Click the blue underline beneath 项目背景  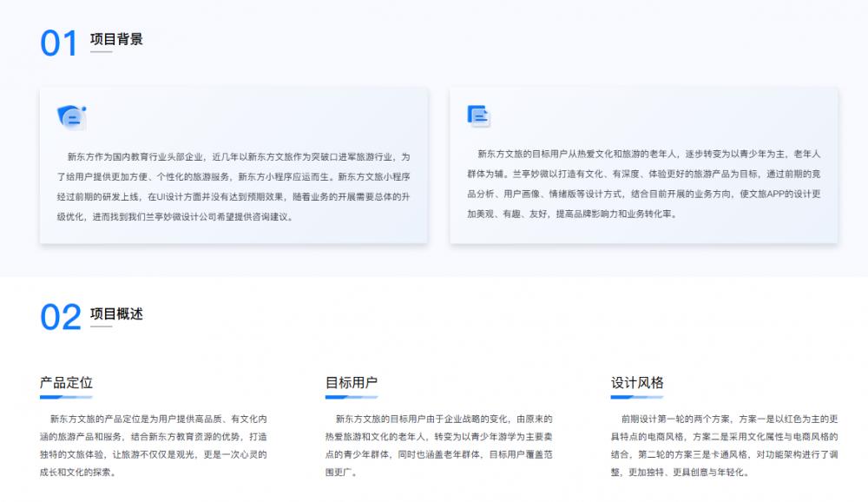tap(101, 53)
